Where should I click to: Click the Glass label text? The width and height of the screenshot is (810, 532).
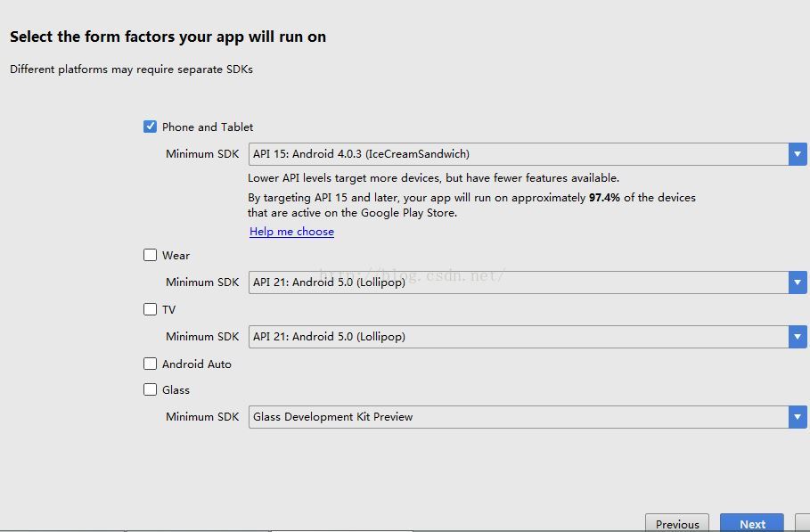point(176,390)
